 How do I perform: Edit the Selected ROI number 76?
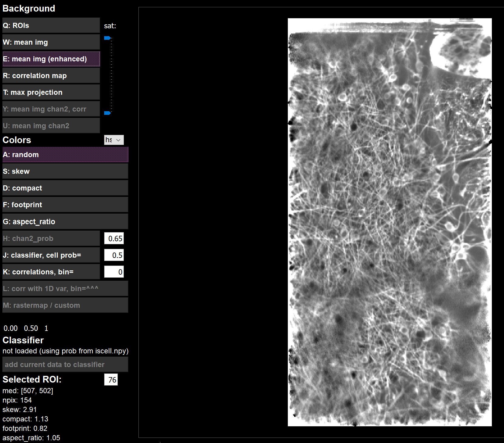tap(111, 380)
